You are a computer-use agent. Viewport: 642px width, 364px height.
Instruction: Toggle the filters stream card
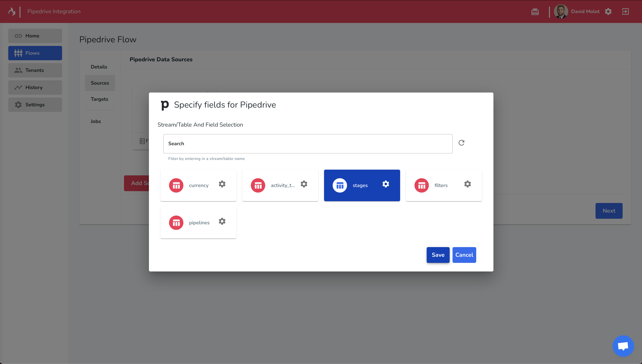pyautogui.click(x=444, y=185)
